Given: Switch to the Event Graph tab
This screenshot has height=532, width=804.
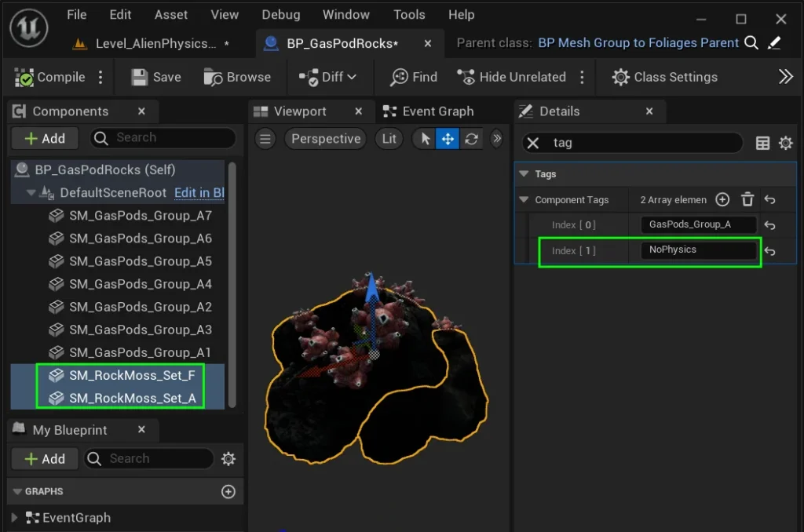Looking at the screenshot, I should tap(437, 111).
